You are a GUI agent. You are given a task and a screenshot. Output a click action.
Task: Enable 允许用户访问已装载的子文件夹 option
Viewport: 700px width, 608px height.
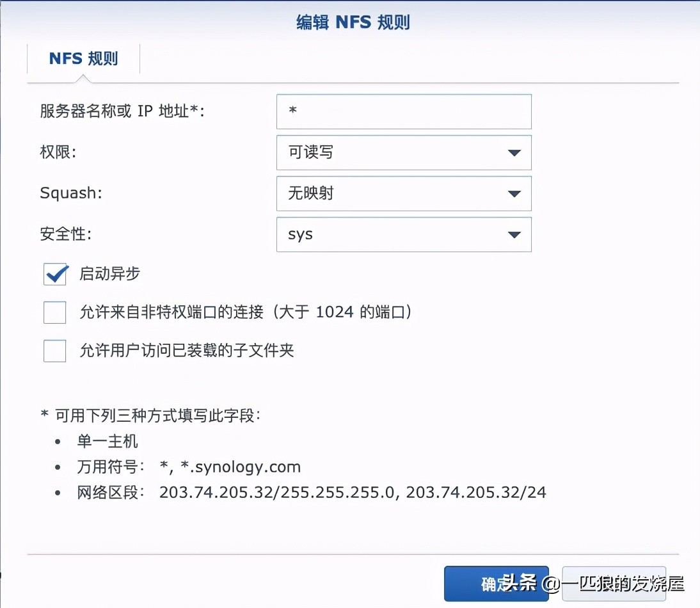coord(54,351)
